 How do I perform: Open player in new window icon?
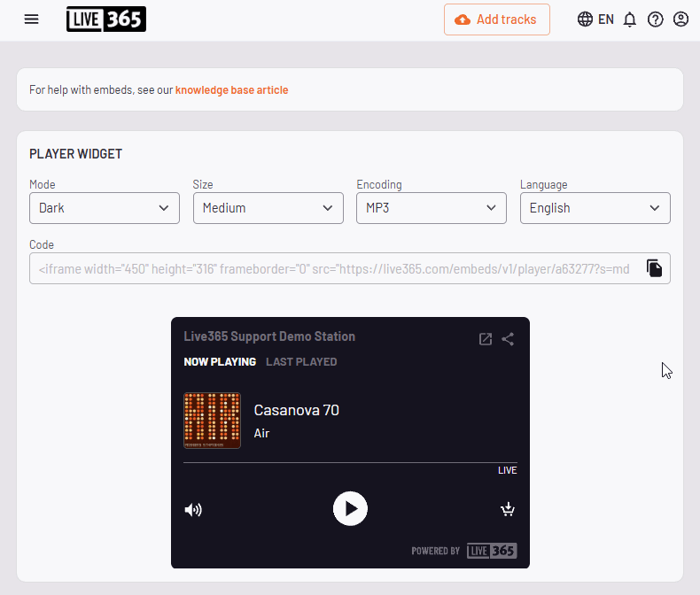click(x=486, y=339)
